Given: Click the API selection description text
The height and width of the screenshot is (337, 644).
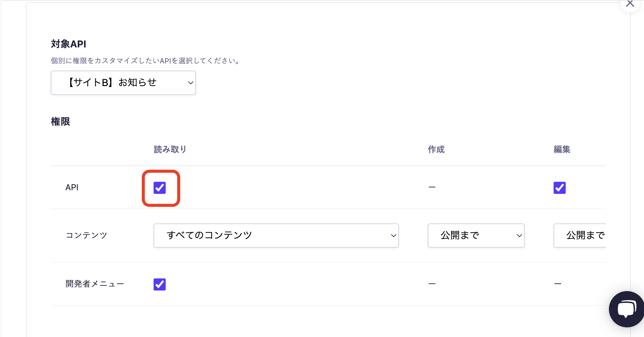Looking at the screenshot, I should 146,61.
